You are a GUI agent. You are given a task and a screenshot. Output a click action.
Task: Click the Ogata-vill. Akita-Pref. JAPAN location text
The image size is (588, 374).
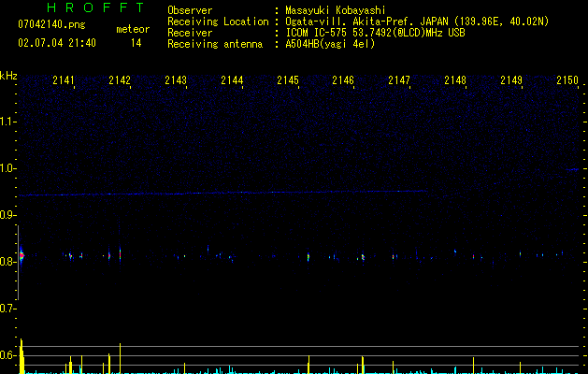pyautogui.click(x=417, y=22)
